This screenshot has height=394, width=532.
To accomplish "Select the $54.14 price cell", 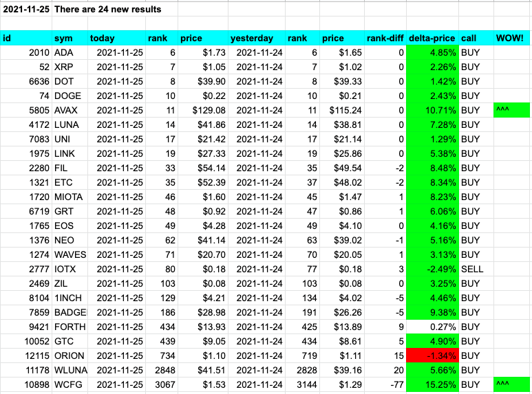I will (x=203, y=168).
